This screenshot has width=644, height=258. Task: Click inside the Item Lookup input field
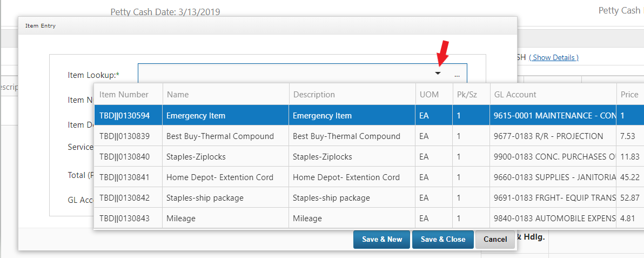pyautogui.click(x=281, y=74)
